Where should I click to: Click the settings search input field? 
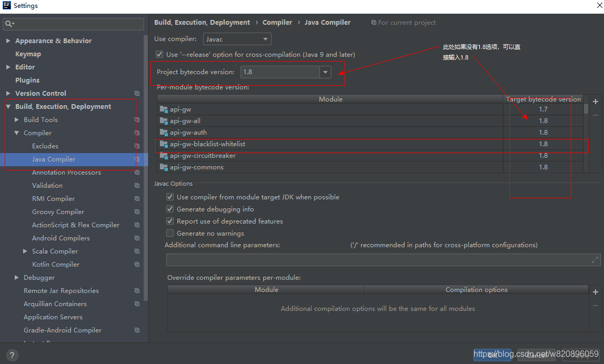[73, 24]
